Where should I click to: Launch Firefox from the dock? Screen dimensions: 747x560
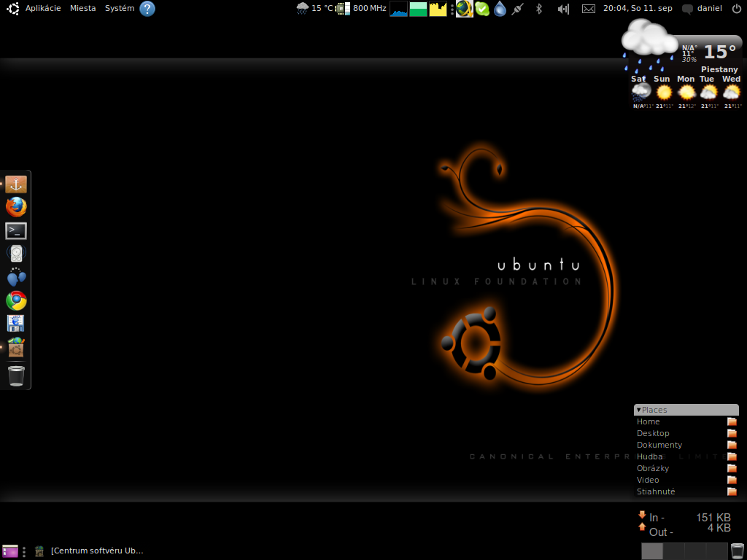click(16, 207)
